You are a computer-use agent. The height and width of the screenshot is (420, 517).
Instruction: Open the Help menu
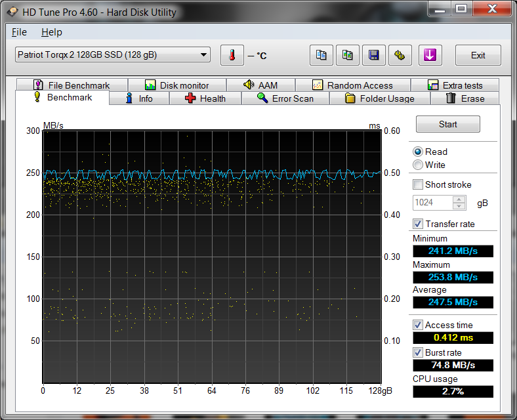[51, 32]
